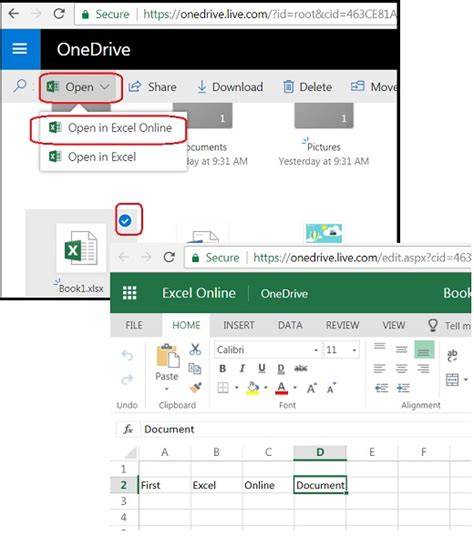Viewport: 474px width, 536px height.
Task: Apply the red font color
Action: pos(281,388)
